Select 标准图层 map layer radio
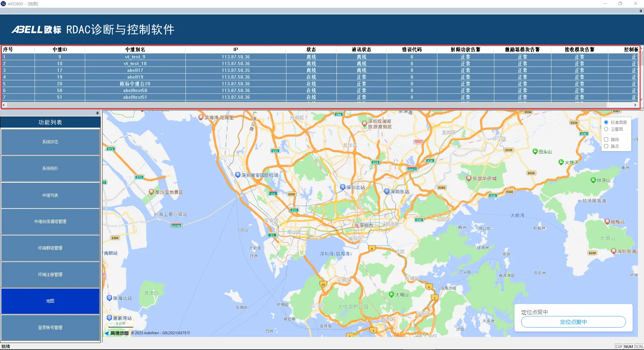The width and height of the screenshot is (644, 350). pyautogui.click(x=606, y=122)
